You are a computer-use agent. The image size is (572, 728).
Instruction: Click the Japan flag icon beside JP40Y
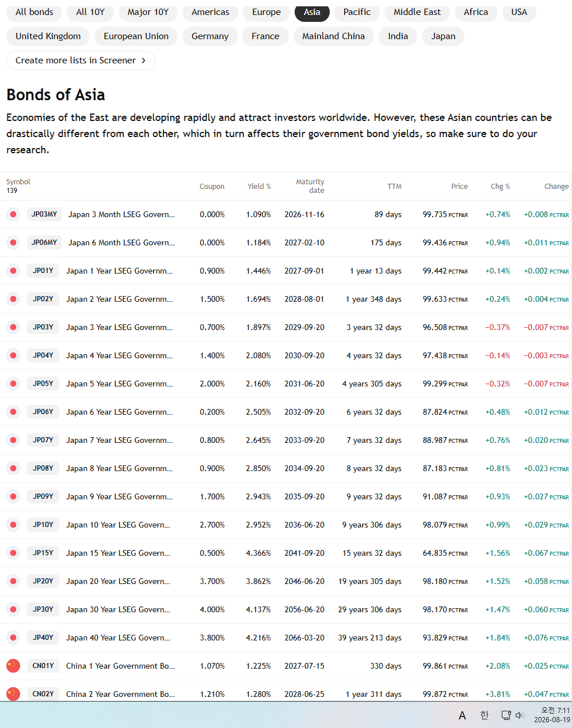[x=13, y=638]
